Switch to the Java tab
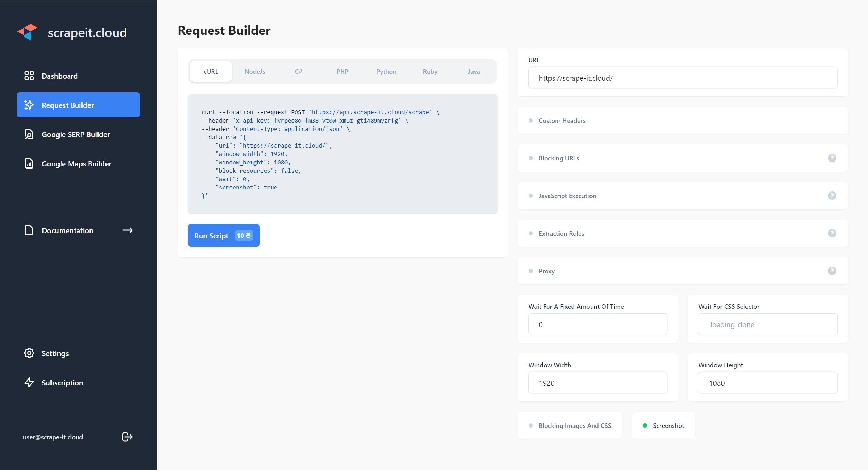 click(x=474, y=71)
